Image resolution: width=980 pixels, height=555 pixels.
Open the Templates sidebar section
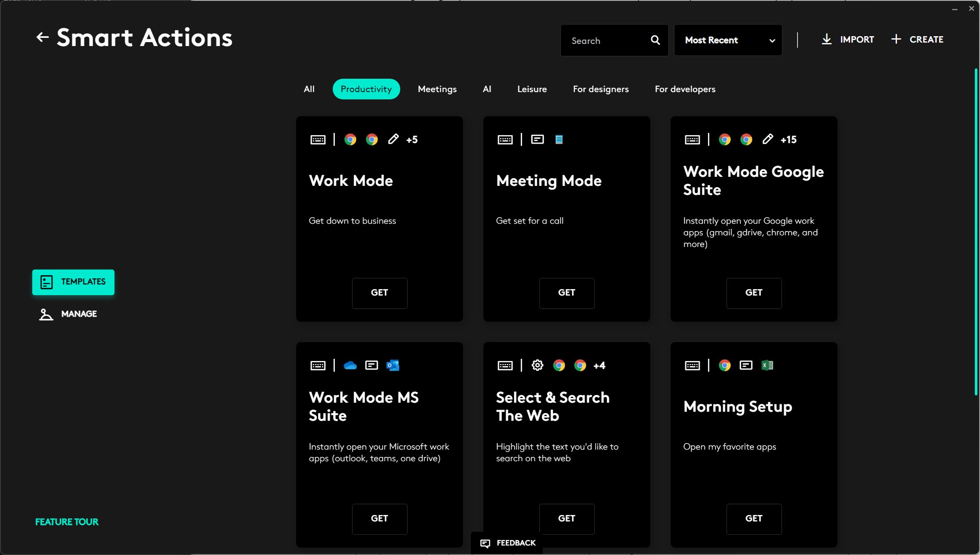pos(73,282)
